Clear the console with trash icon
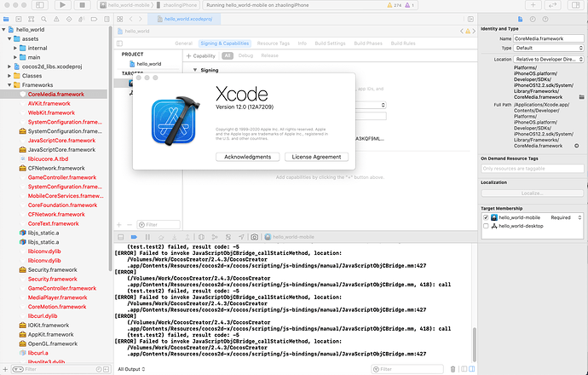This screenshot has height=375, width=588. click(x=453, y=369)
